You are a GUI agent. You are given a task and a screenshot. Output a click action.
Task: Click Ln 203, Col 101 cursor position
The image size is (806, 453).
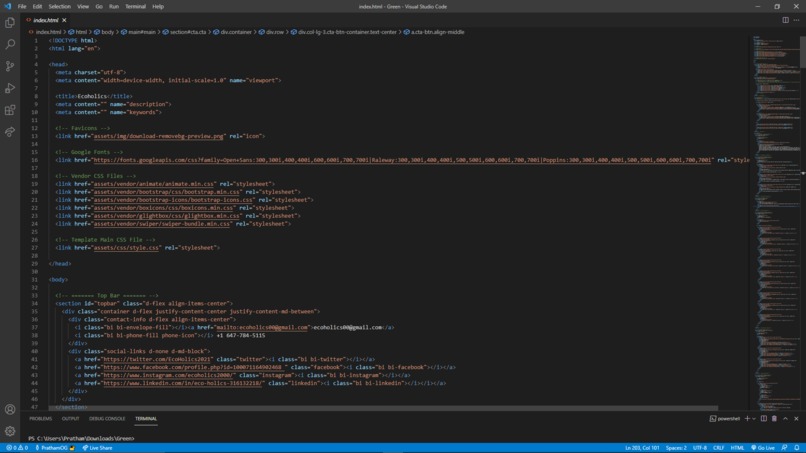(x=642, y=448)
